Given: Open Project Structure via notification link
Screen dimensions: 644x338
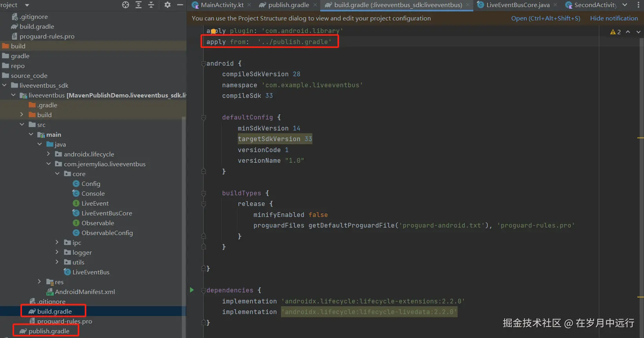Looking at the screenshot, I should pos(545,18).
